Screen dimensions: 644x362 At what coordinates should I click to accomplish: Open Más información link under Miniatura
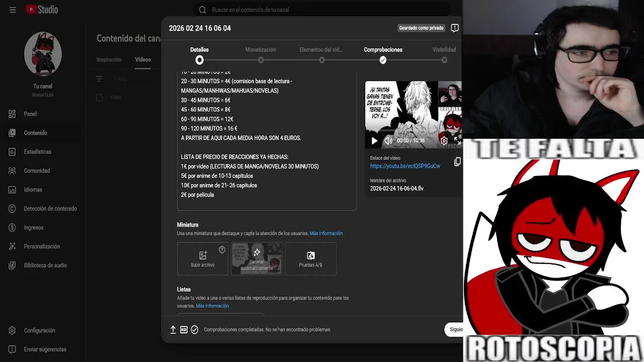tap(326, 233)
